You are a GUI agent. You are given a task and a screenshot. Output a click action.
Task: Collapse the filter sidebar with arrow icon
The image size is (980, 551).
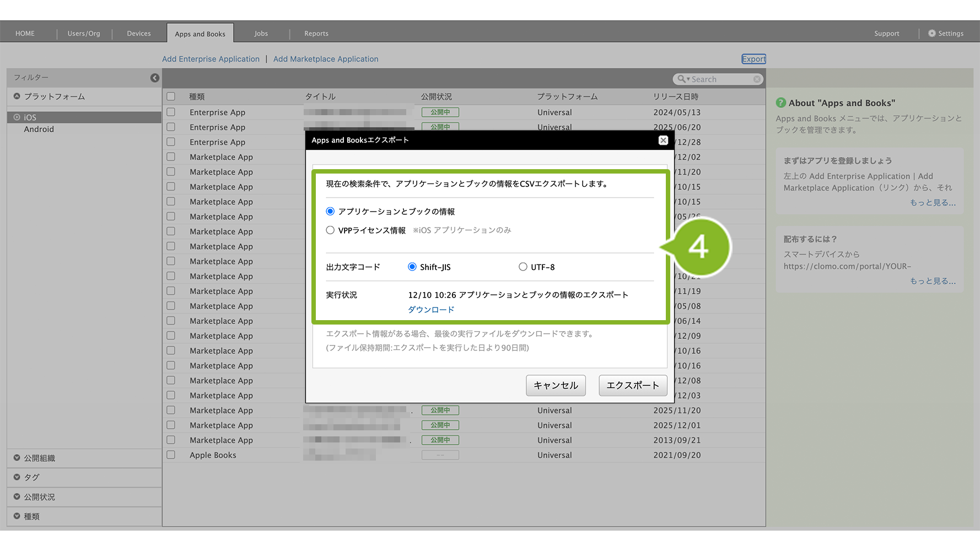pos(155,78)
